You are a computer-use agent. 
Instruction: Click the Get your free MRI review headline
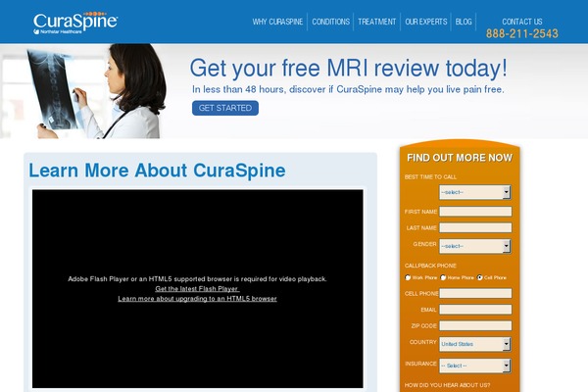[x=348, y=68]
